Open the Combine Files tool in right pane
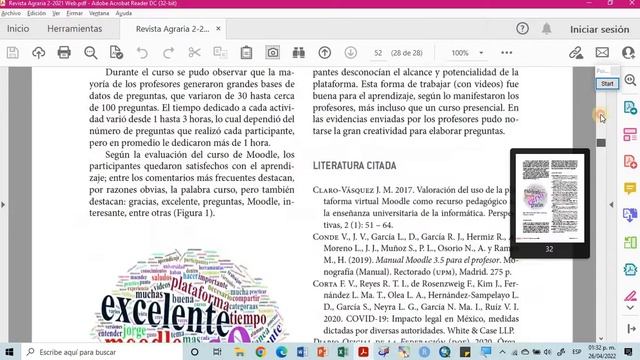 (630, 215)
